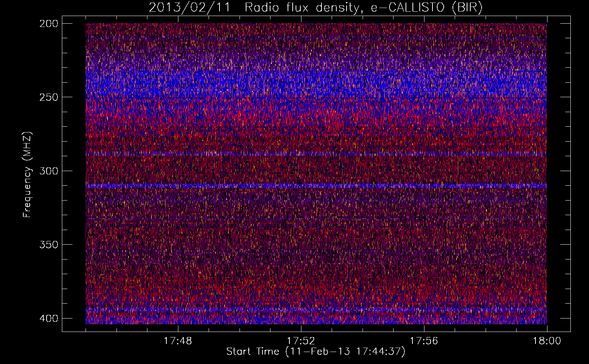Image resolution: width=589 pixels, height=364 pixels.
Task: Click the 350 frequency tick label
Action: click(49, 245)
